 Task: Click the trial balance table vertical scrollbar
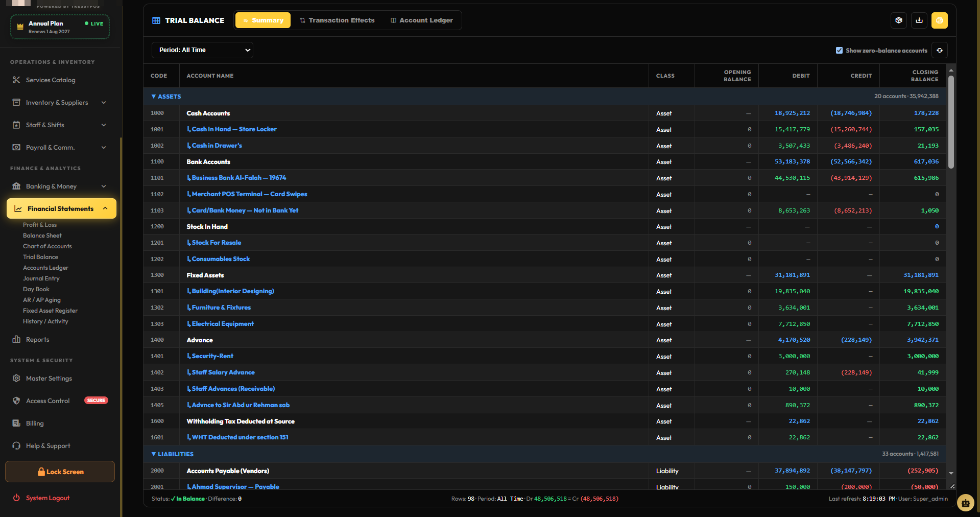pyautogui.click(x=951, y=122)
